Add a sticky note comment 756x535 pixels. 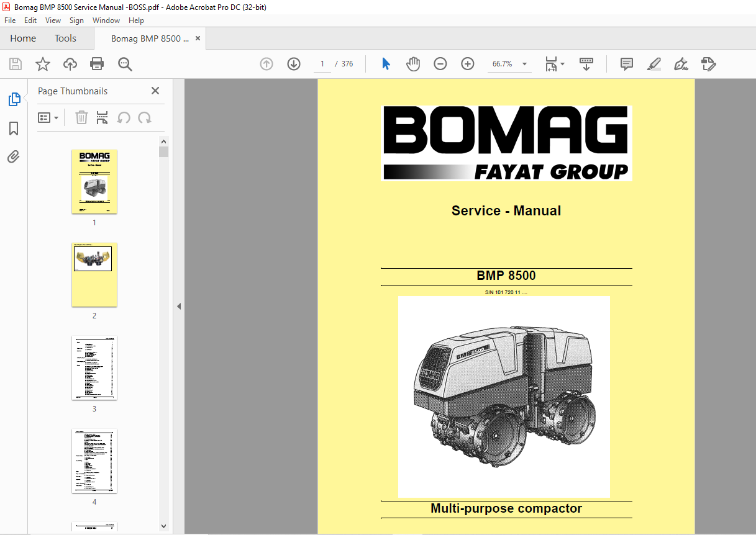coord(627,64)
